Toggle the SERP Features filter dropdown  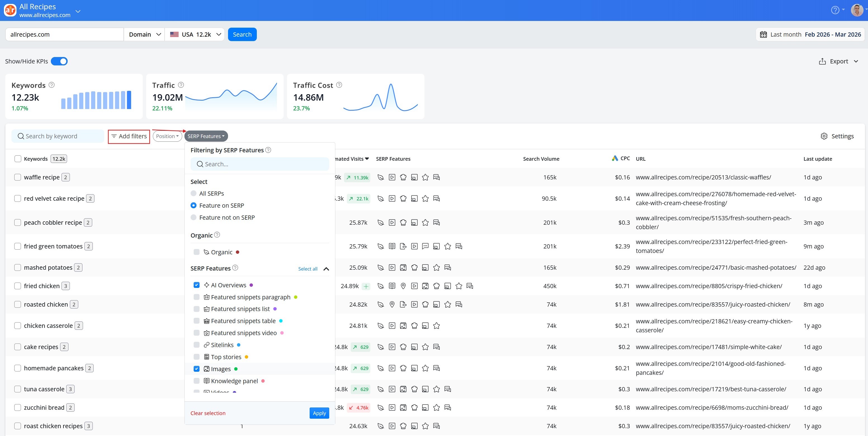206,136
